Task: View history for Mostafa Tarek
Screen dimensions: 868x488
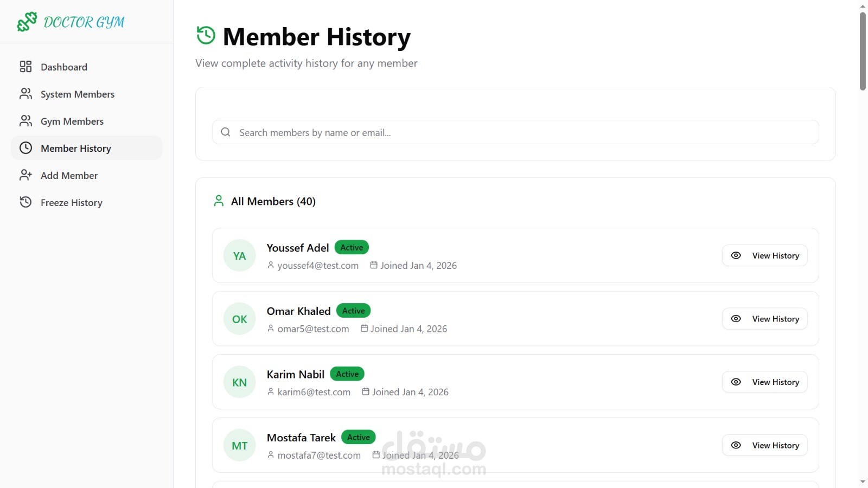Action: tap(765, 445)
